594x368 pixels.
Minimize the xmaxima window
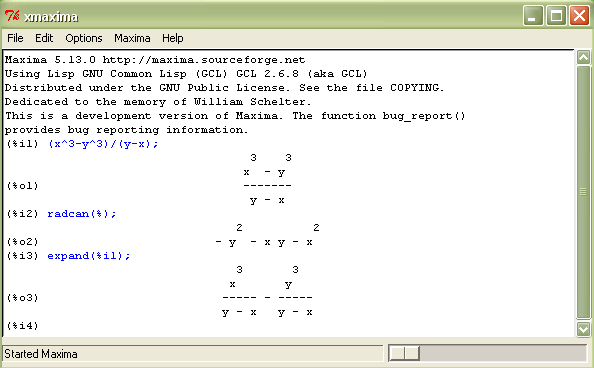(533, 16)
